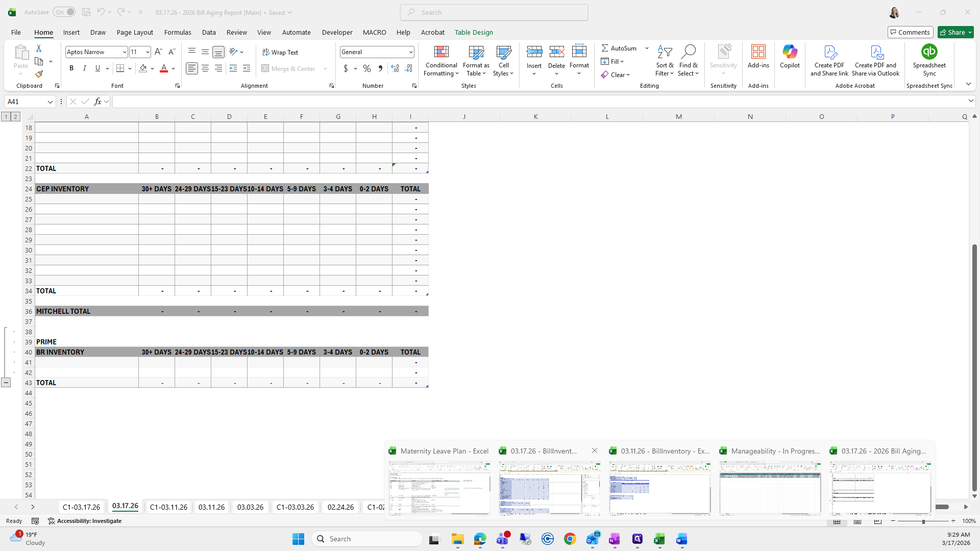Viewport: 980px width, 551px height.
Task: Open the Copilot icon in ribbon
Action: (790, 53)
